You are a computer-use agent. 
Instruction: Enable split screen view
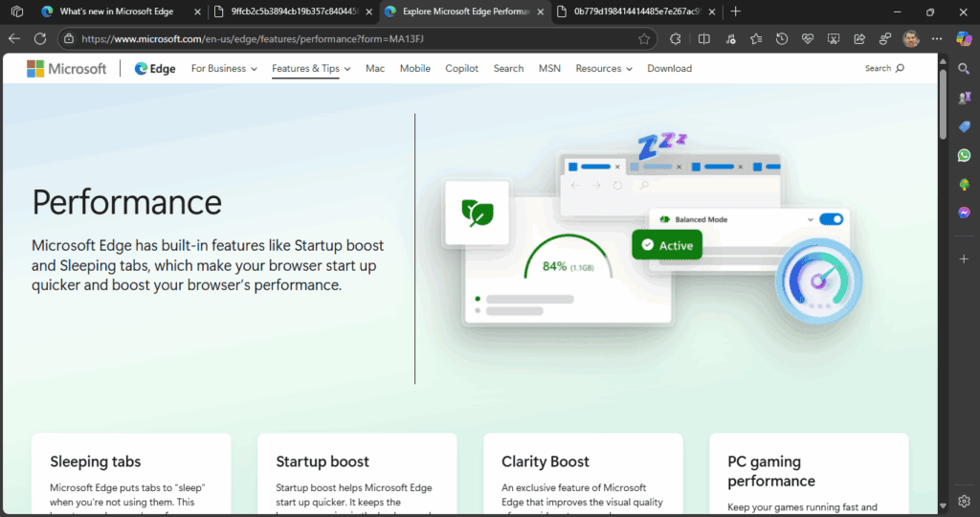pyautogui.click(x=703, y=38)
